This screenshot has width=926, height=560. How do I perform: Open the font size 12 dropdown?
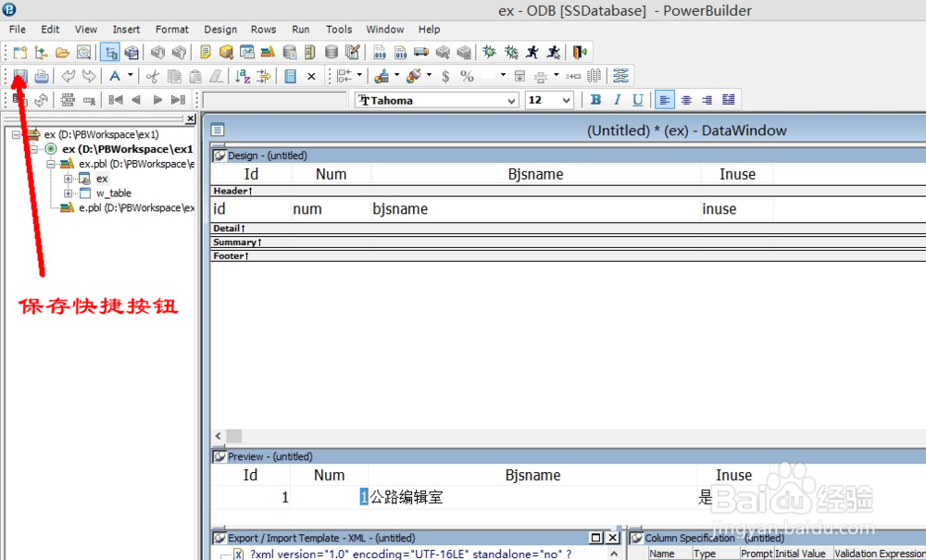coord(566,100)
